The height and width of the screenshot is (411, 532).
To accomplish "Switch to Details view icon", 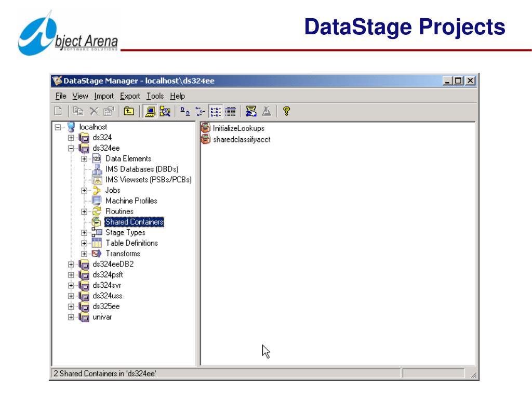I will pos(230,111).
